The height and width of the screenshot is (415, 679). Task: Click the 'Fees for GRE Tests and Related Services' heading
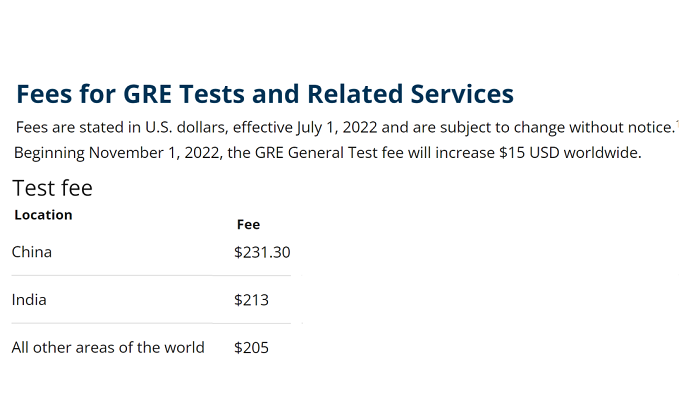(x=265, y=94)
